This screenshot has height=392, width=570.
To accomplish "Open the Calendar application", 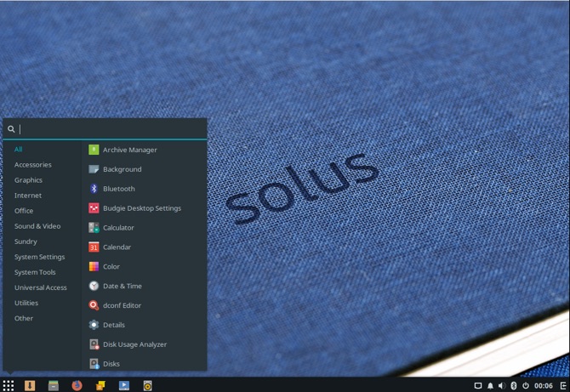I will pyautogui.click(x=117, y=247).
